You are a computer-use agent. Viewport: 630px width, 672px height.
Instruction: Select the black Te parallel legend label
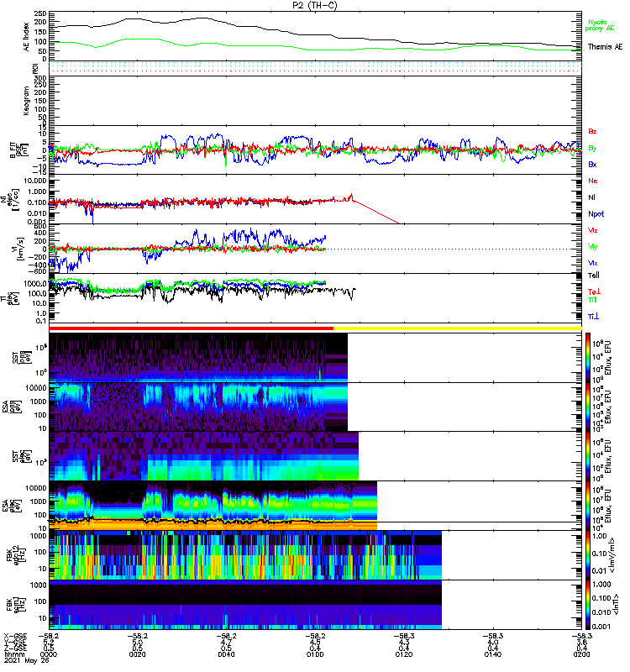594,276
